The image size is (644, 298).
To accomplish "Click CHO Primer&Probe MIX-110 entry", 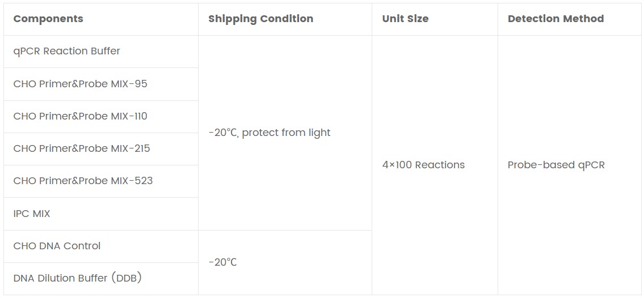I will pyautogui.click(x=101, y=116).
